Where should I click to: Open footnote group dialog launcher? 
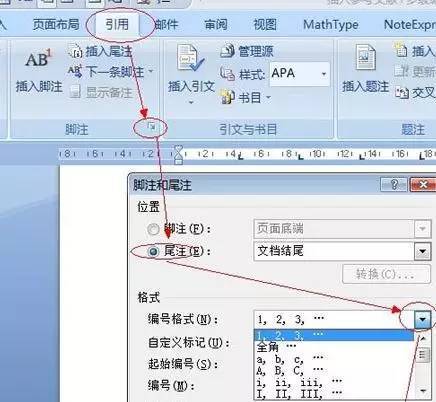[151, 127]
